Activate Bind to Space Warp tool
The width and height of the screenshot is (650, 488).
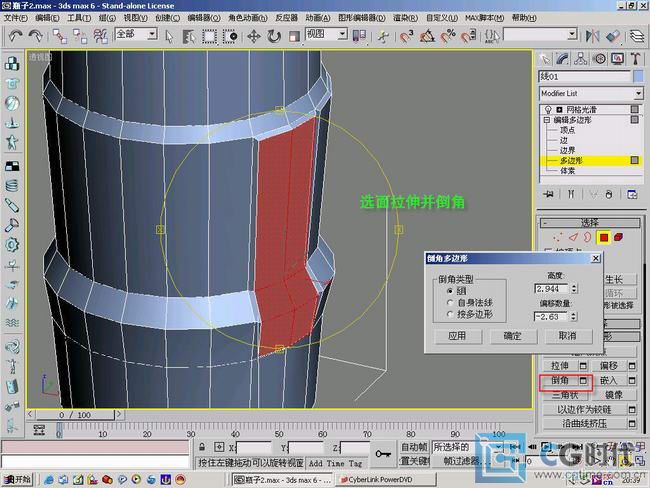click(100, 36)
